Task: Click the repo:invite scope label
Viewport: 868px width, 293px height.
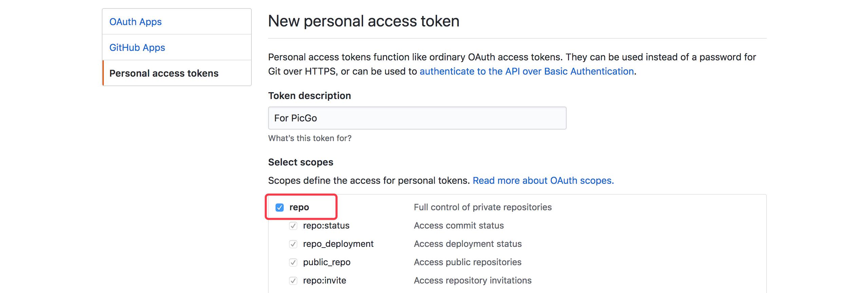Action: 324,280
